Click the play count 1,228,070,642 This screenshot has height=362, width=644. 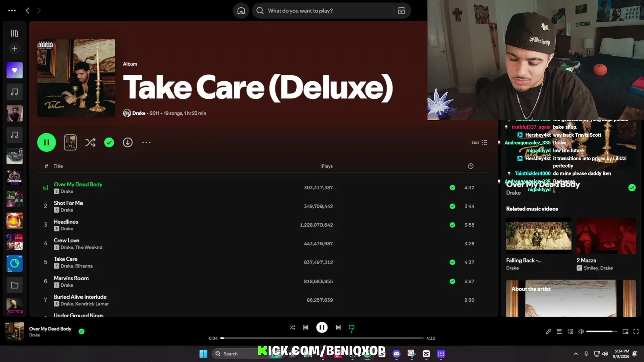(316, 225)
